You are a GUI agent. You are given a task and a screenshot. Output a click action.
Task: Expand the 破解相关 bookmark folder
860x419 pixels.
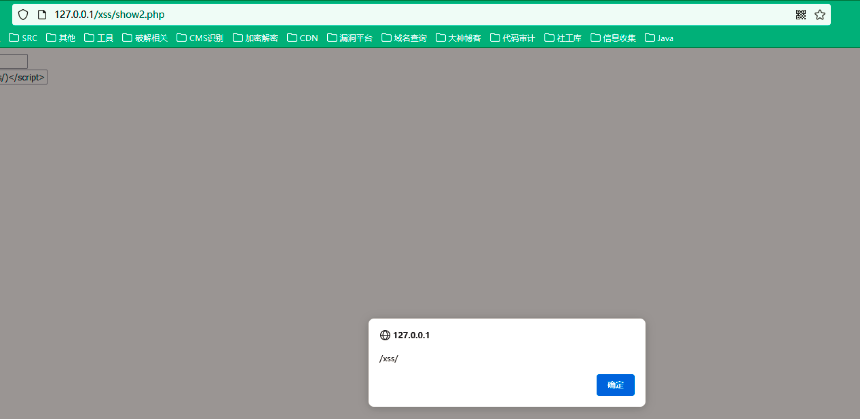(x=145, y=38)
